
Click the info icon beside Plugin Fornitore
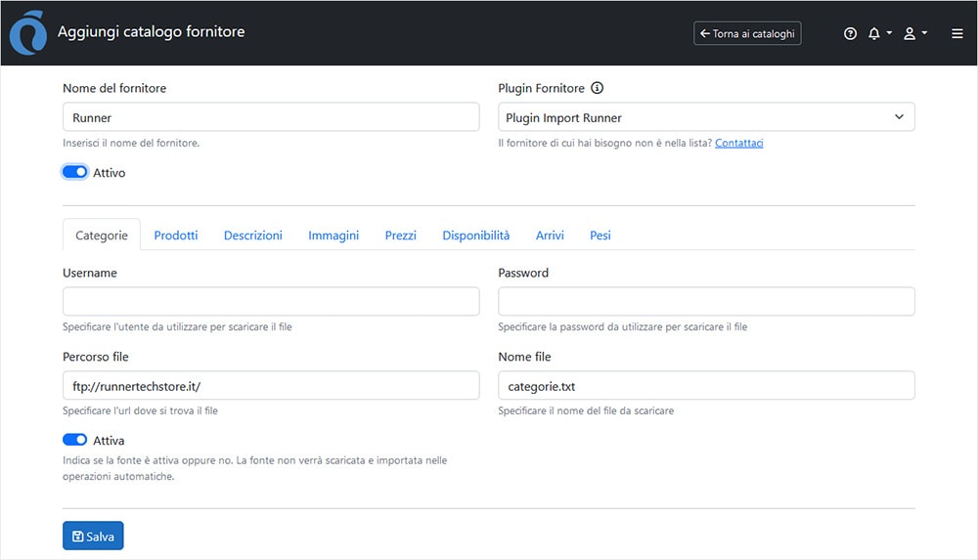(x=598, y=88)
